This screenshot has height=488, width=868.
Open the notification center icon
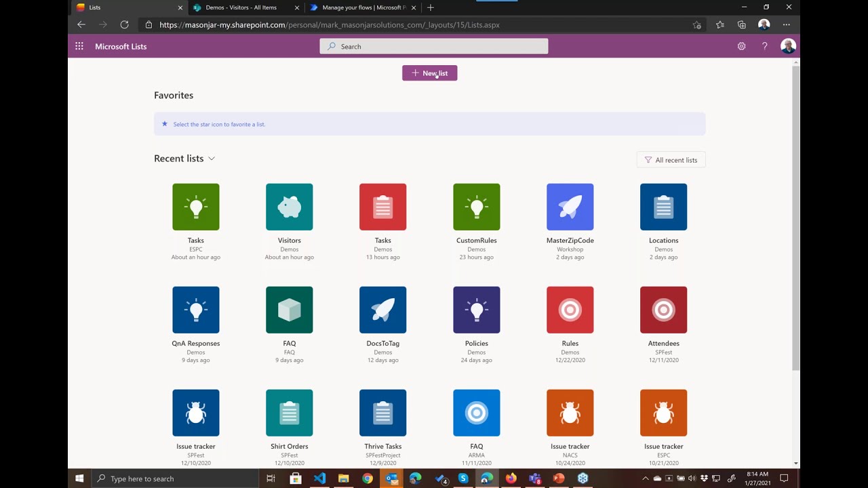click(x=784, y=479)
